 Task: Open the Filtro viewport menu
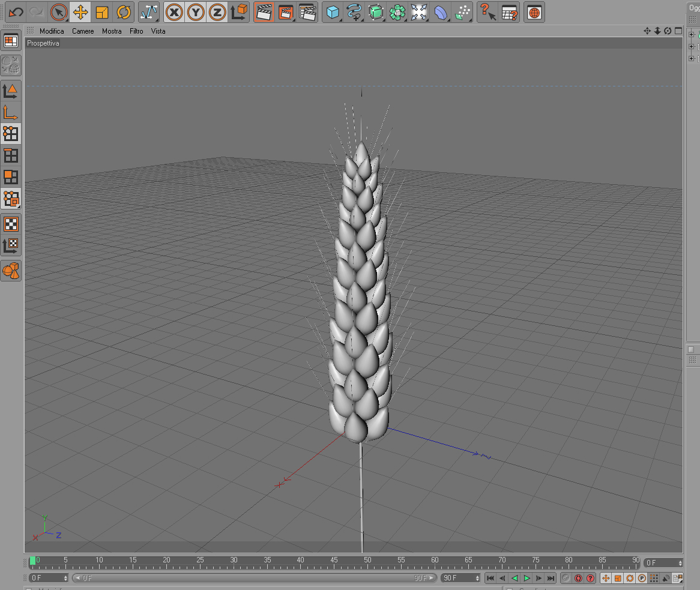136,31
